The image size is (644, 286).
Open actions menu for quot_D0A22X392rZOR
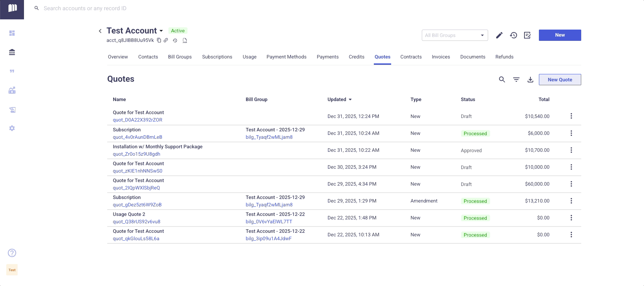(x=571, y=116)
